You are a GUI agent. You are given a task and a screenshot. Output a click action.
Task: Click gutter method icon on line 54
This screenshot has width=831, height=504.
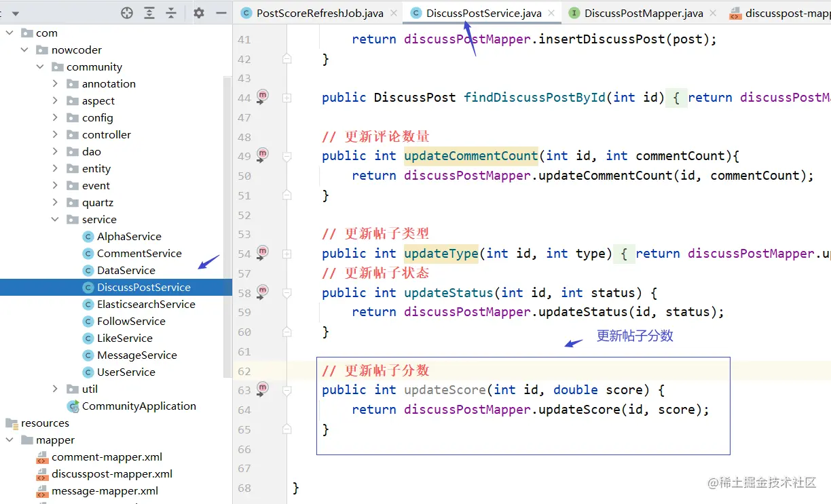[262, 252]
